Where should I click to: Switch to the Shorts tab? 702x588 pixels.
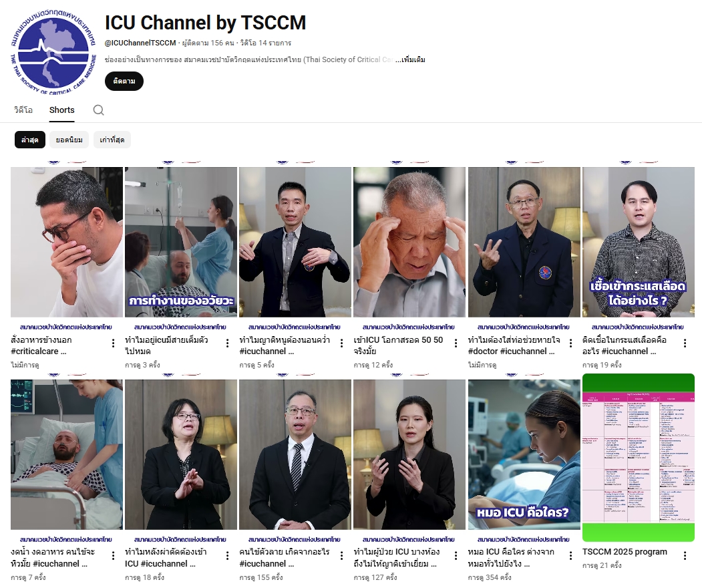tap(62, 110)
